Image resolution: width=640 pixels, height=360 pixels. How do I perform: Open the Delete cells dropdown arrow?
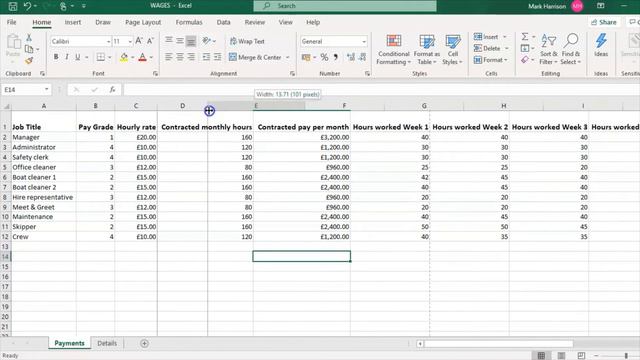click(507, 48)
